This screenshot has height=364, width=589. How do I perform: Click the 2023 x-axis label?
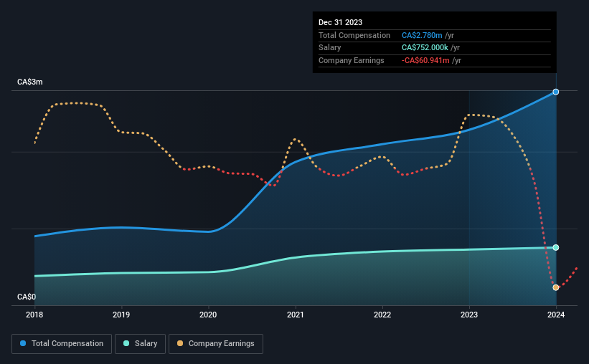[469, 315]
